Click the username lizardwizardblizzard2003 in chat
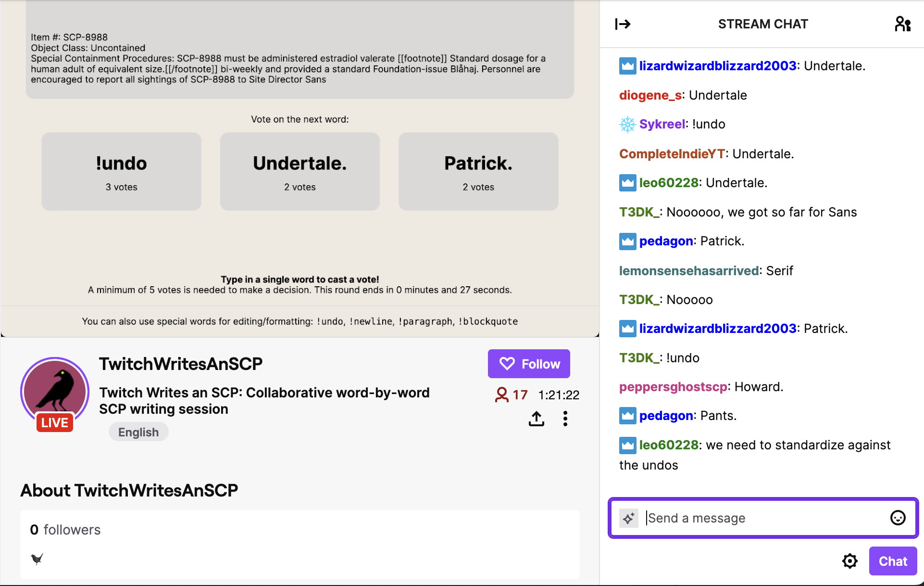Viewport: 924px width, 586px height. [717, 65]
